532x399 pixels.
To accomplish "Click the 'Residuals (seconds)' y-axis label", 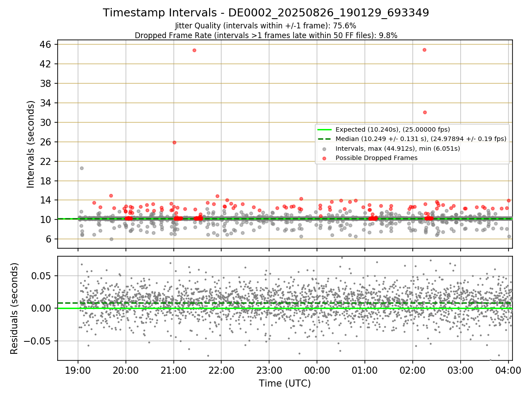I will click(x=15, y=309).
